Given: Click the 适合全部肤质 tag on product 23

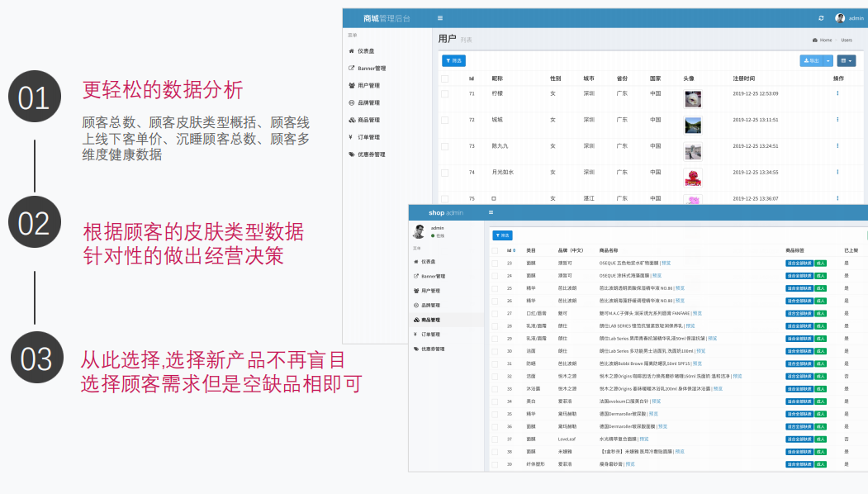Looking at the screenshot, I should [x=799, y=263].
